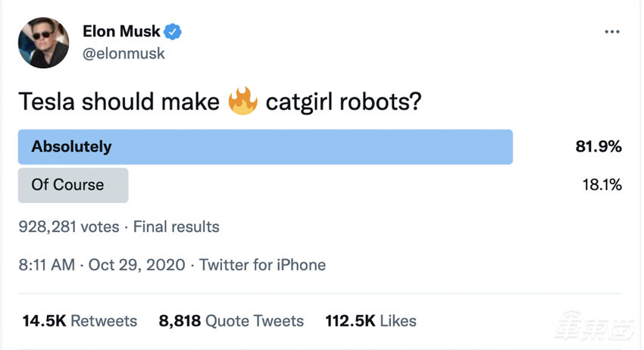The image size is (644, 350).
Task: Select the Absolutely poll option bar
Action: [x=265, y=147]
